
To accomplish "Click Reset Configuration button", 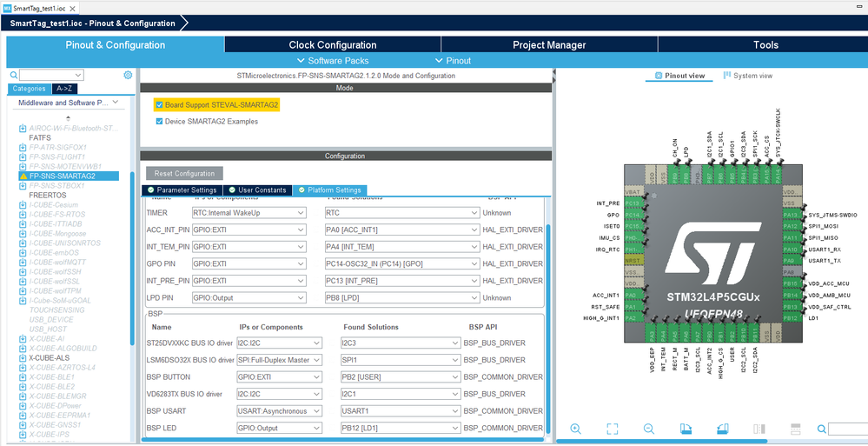I will point(184,173).
